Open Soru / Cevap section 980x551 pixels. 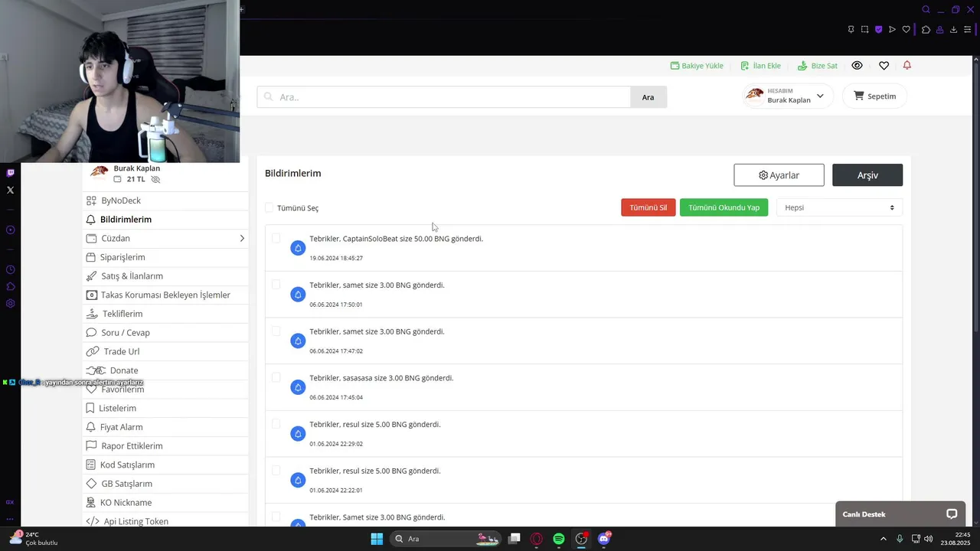click(x=165, y=333)
